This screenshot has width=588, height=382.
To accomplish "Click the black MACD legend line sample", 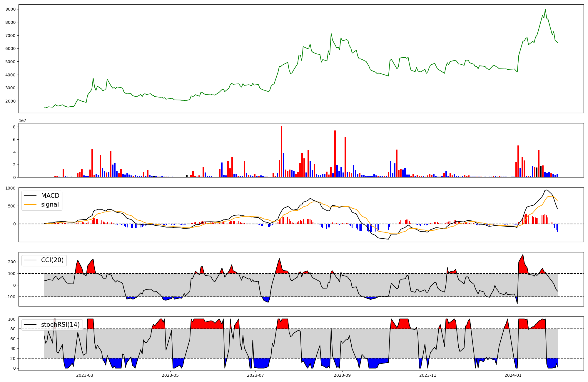I will tap(30, 196).
